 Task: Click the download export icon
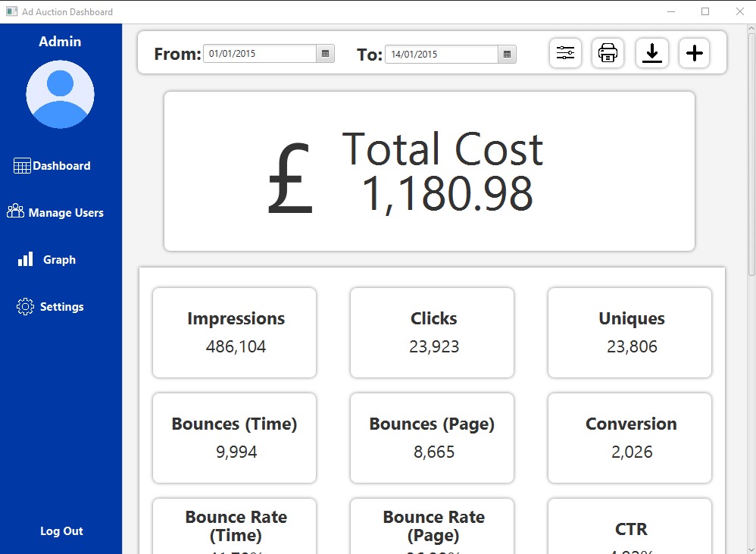(651, 53)
